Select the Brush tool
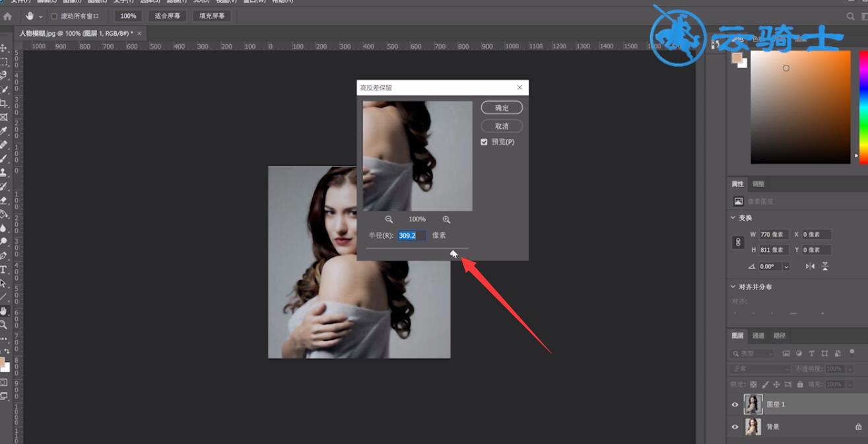The image size is (868, 444). tap(4, 159)
